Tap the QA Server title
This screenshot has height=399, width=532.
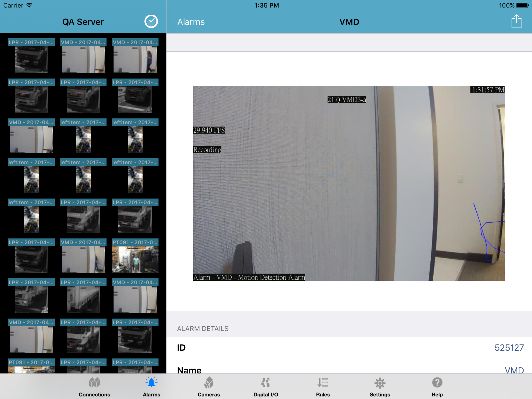[x=83, y=22]
